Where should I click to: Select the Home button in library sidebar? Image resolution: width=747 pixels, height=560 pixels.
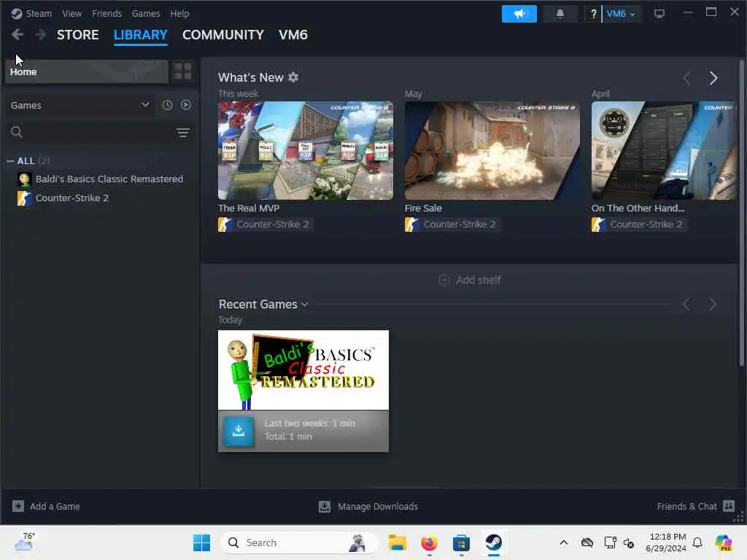(x=87, y=71)
